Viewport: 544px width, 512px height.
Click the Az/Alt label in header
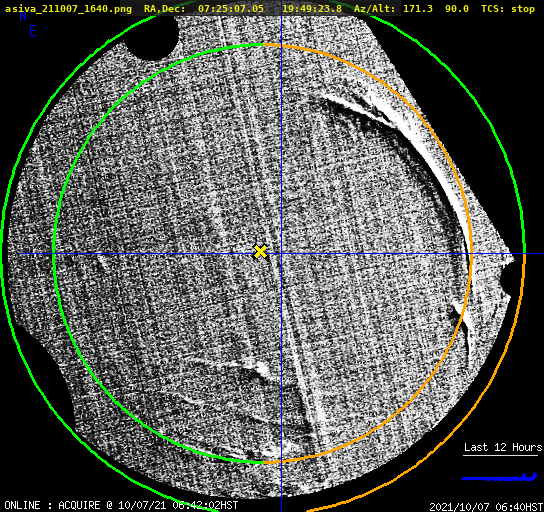375,9
